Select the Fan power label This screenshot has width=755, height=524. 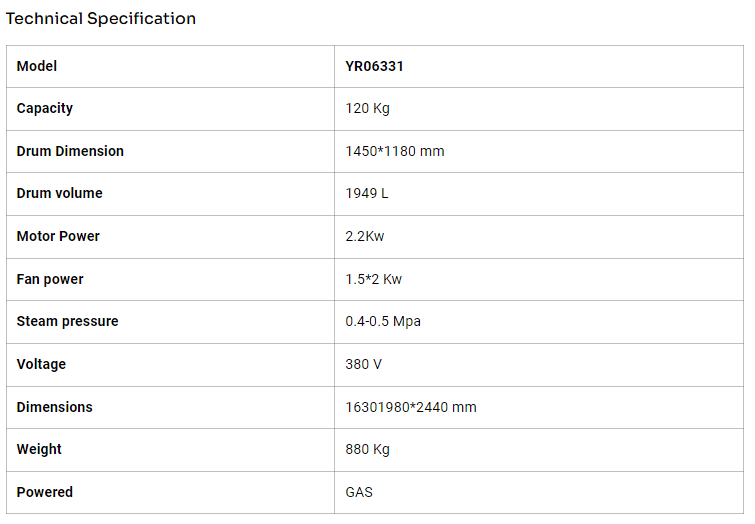click(50, 279)
